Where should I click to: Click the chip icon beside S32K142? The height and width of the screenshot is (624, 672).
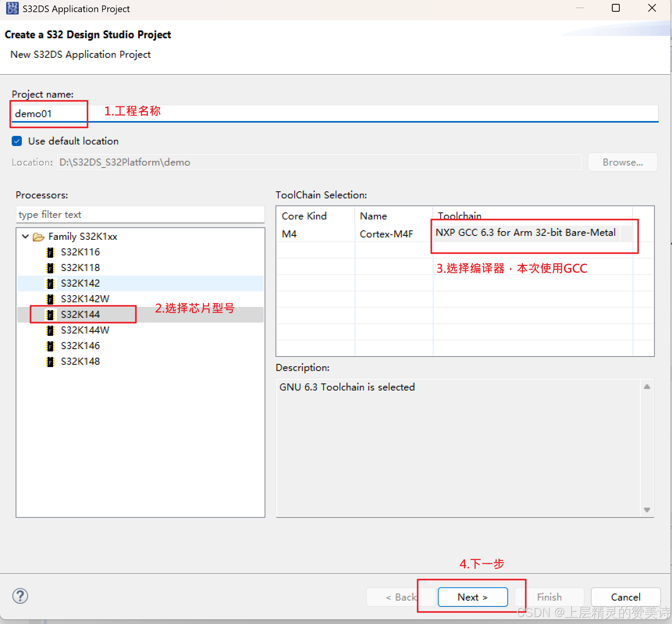(x=50, y=283)
